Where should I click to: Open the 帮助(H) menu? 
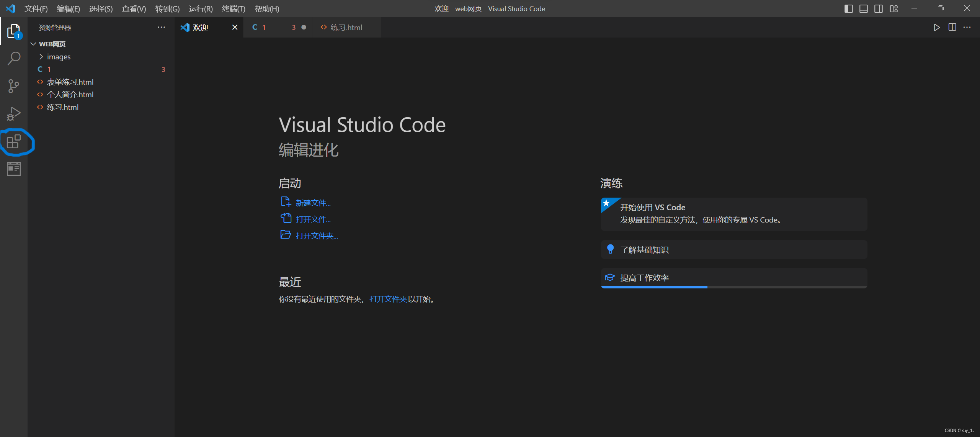coord(267,8)
